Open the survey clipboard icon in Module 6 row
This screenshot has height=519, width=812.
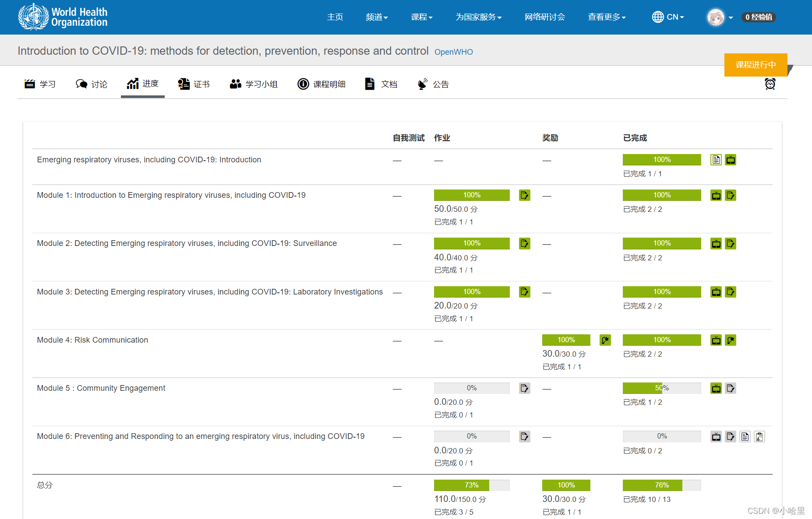[759, 436]
